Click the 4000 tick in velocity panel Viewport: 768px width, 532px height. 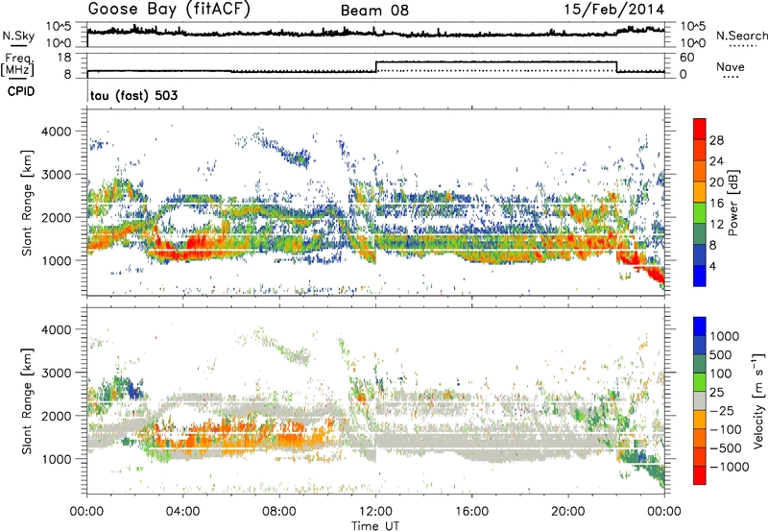pos(58,329)
